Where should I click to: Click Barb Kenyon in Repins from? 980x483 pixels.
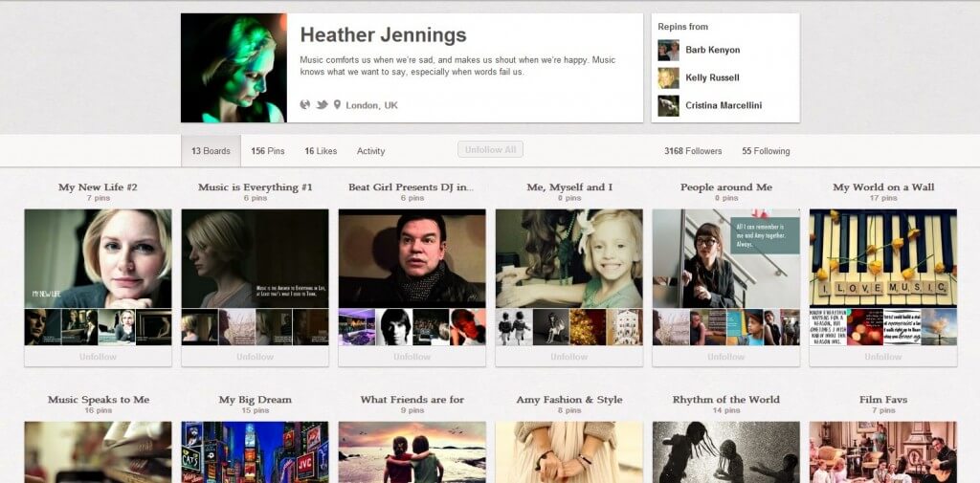(712, 50)
